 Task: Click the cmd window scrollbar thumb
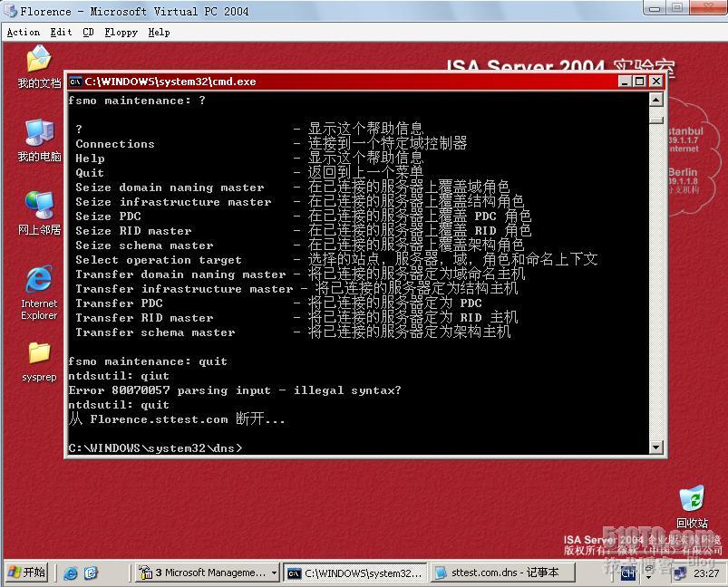pyautogui.click(x=656, y=119)
